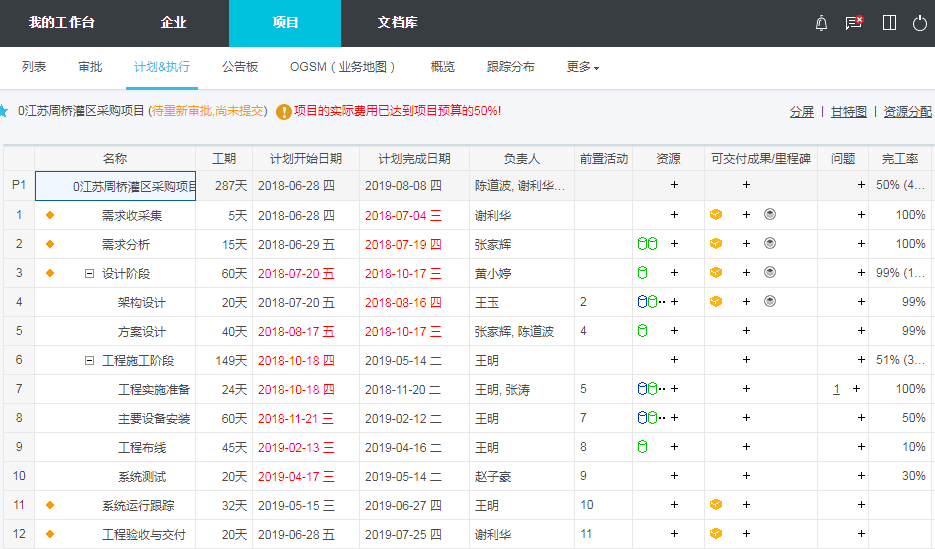Click green resource icon in 方案设计 row
Viewport: 935px width, 549px height.
(x=642, y=331)
